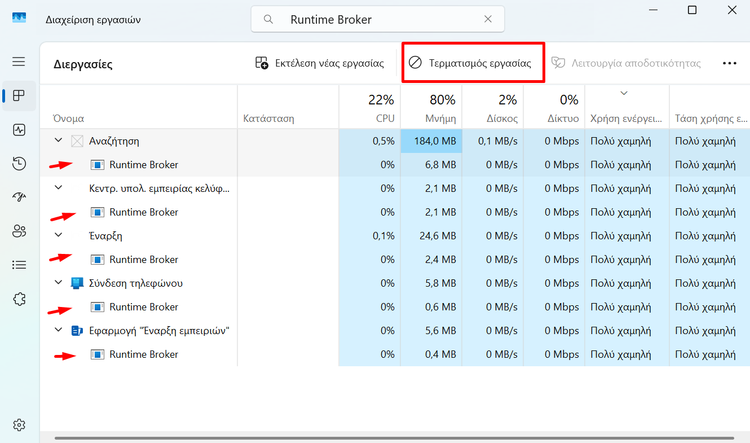Sort by the Μνήμη column header
The image size is (750, 443).
431,107
